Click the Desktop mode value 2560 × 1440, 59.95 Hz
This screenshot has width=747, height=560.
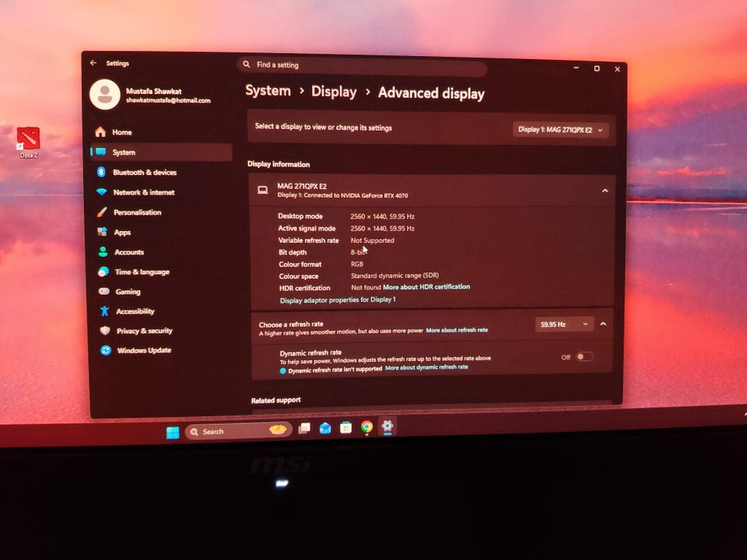(x=383, y=216)
